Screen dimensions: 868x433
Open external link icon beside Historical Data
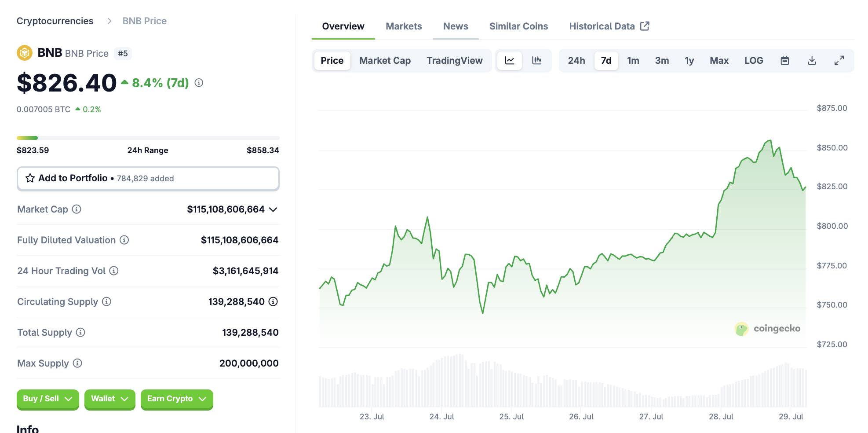[x=645, y=26]
